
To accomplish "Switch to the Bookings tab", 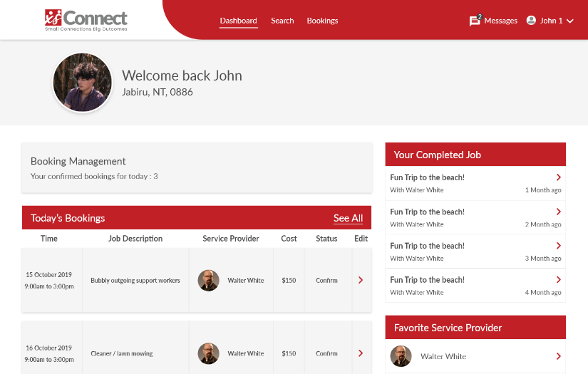I will 322,21.
